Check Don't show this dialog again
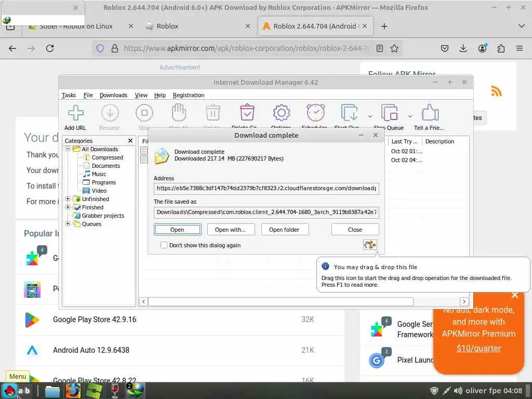532x399 pixels. (164, 245)
